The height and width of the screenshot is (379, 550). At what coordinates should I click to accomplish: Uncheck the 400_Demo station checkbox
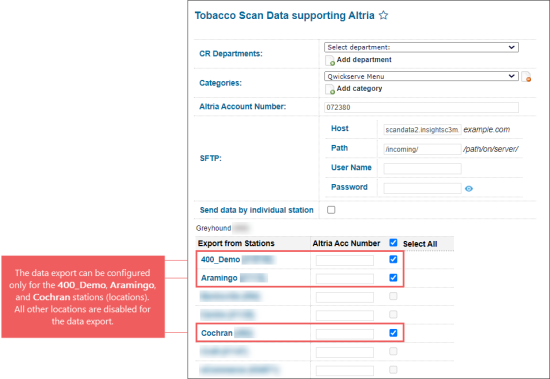tap(393, 259)
